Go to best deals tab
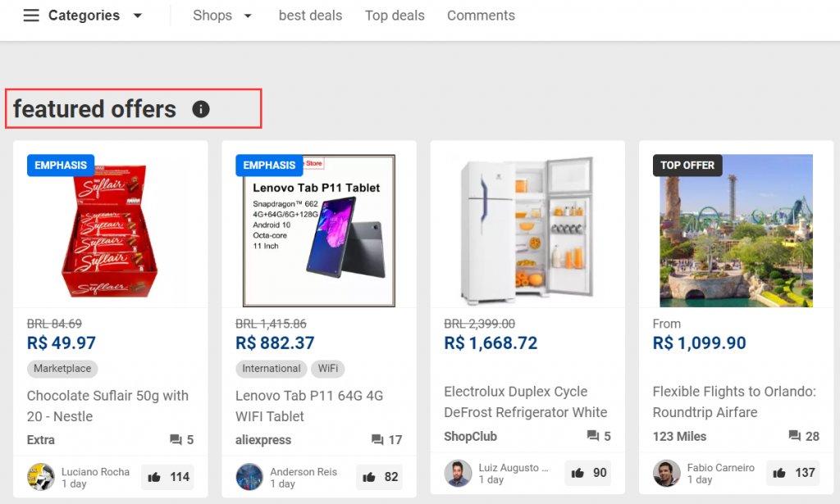Viewport: 840px width, 504px height. (x=310, y=16)
